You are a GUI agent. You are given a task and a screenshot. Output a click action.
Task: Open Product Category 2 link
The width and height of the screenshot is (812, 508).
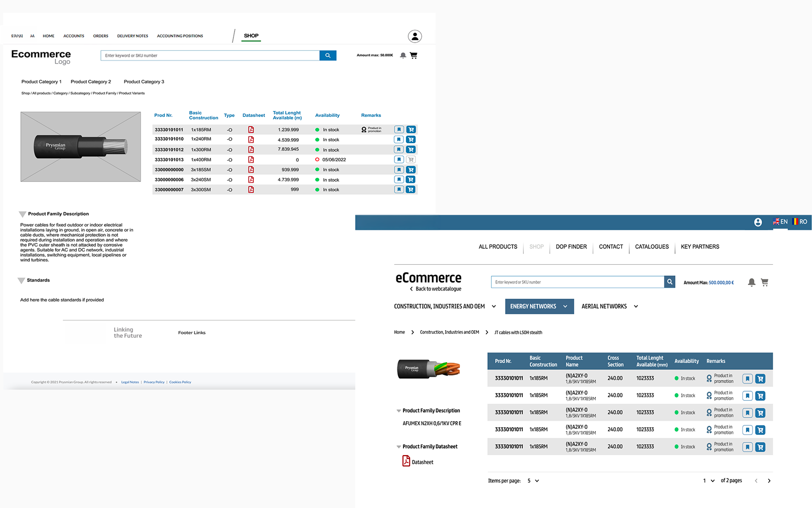[91, 82]
